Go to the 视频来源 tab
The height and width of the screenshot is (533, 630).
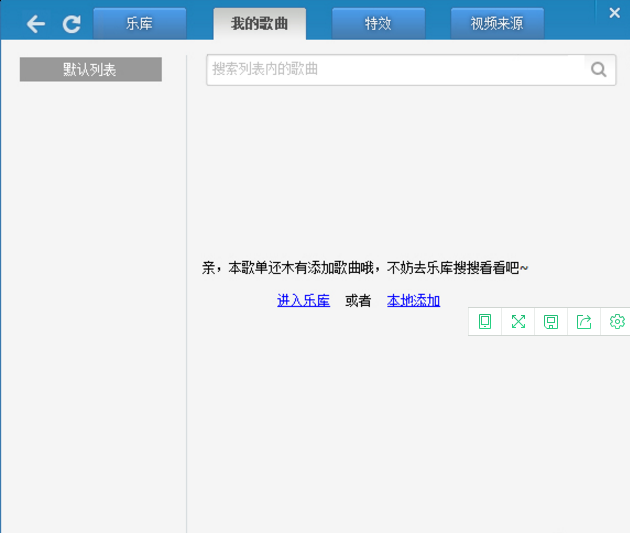point(497,23)
